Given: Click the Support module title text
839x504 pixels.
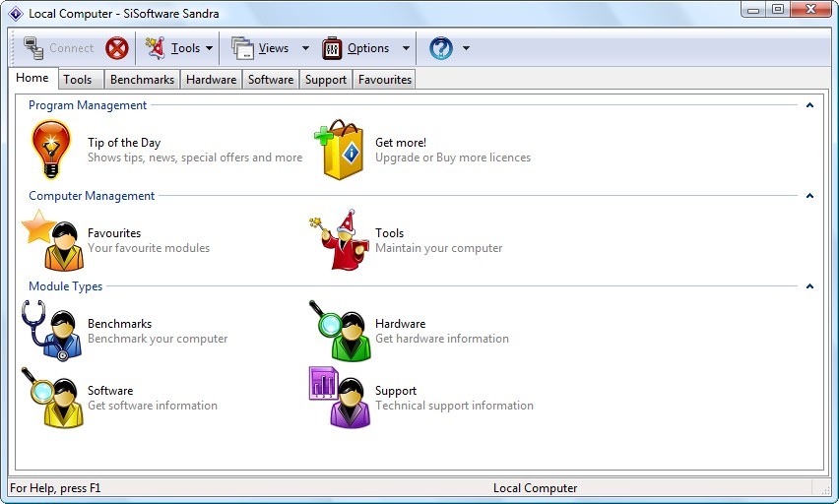Looking at the screenshot, I should [x=396, y=391].
